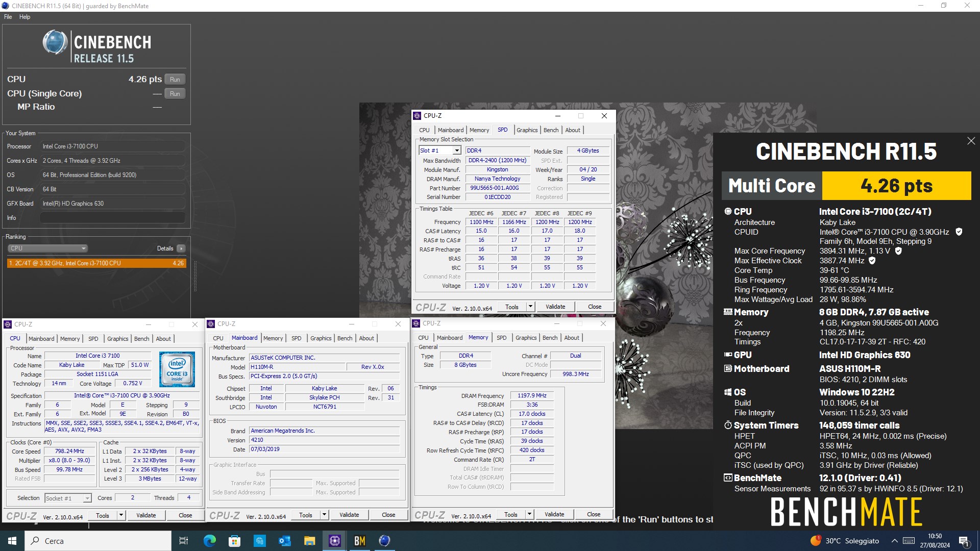Show hidden system tray icons

pos(894,541)
